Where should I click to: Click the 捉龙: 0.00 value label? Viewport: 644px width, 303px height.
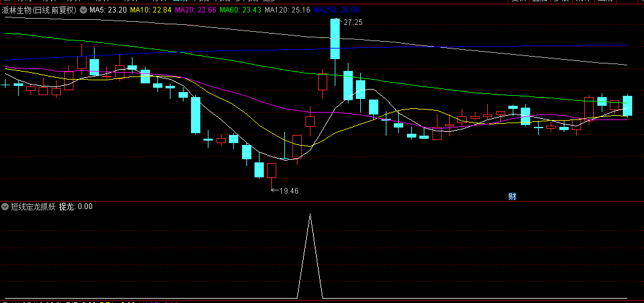click(x=75, y=207)
